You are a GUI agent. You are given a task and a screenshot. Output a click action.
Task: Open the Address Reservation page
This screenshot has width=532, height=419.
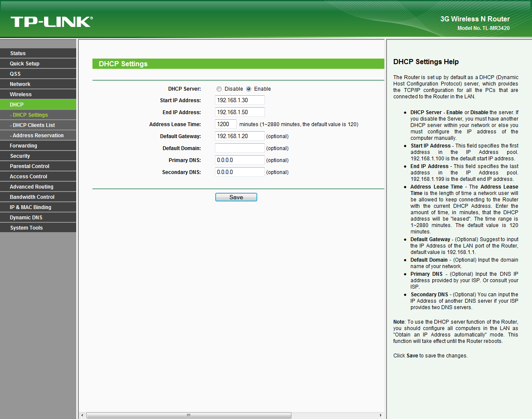pyautogui.click(x=38, y=136)
